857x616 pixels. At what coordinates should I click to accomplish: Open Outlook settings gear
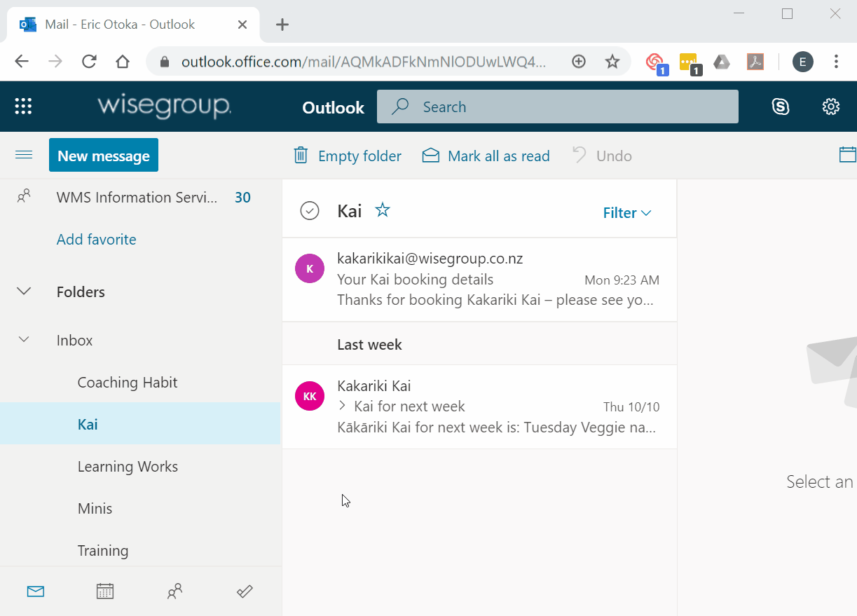(x=831, y=107)
